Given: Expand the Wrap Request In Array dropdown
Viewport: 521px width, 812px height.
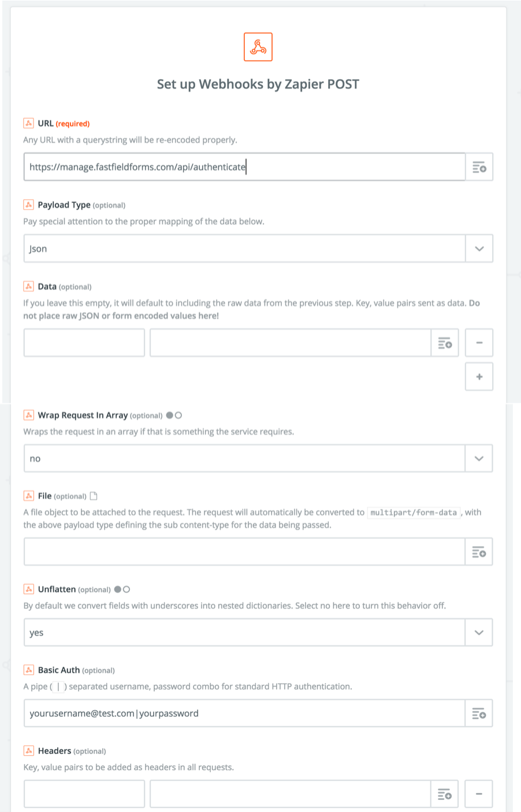Looking at the screenshot, I should (x=479, y=459).
